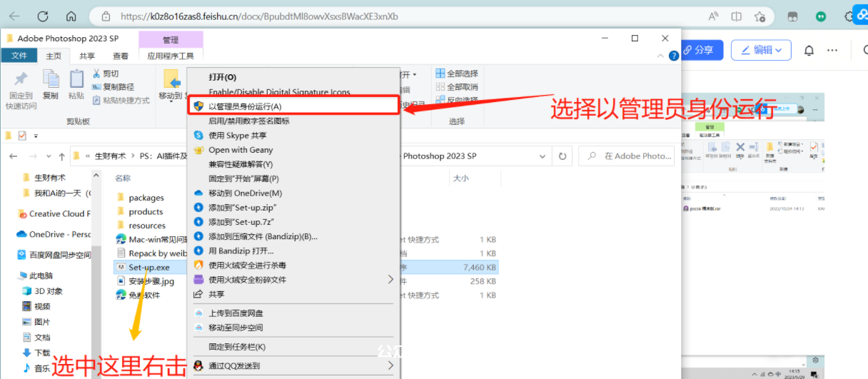
Task: Open 百度网盘同步空间 in the sidebar
Action: [x=60, y=255]
